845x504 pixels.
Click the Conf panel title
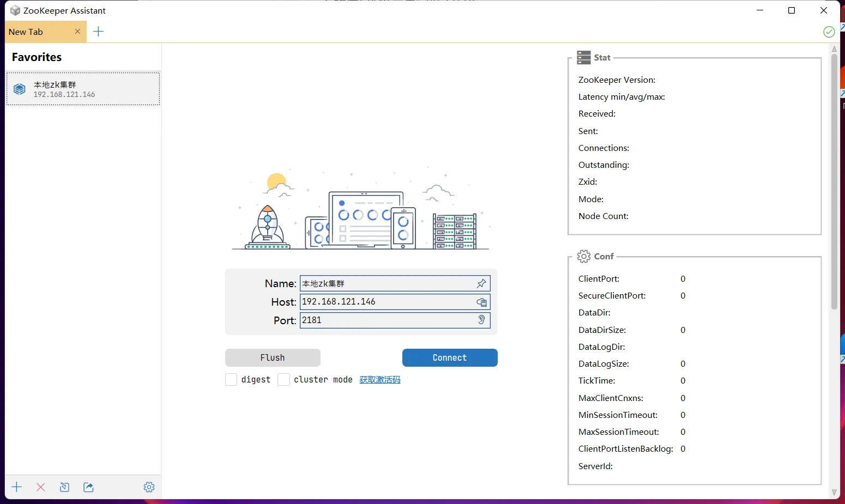pos(604,256)
